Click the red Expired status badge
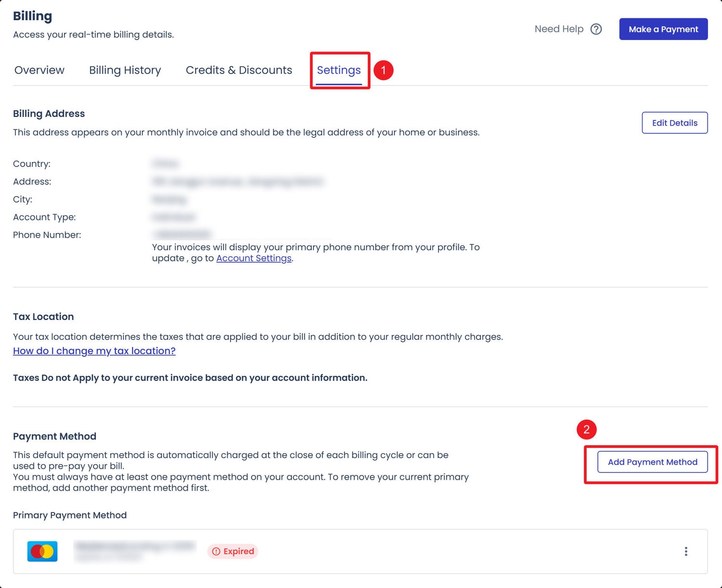This screenshot has width=722, height=588. (233, 551)
